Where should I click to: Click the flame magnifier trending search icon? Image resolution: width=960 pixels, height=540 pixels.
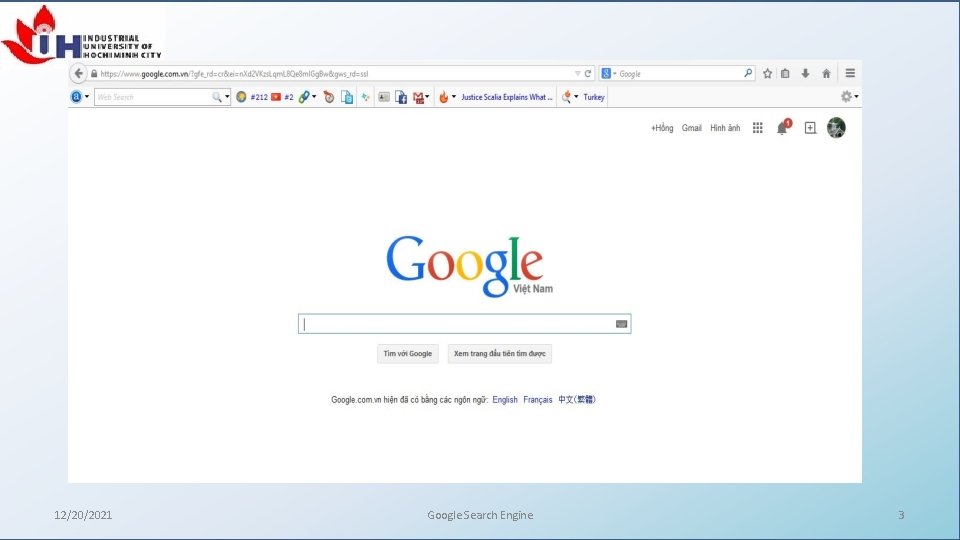566,97
